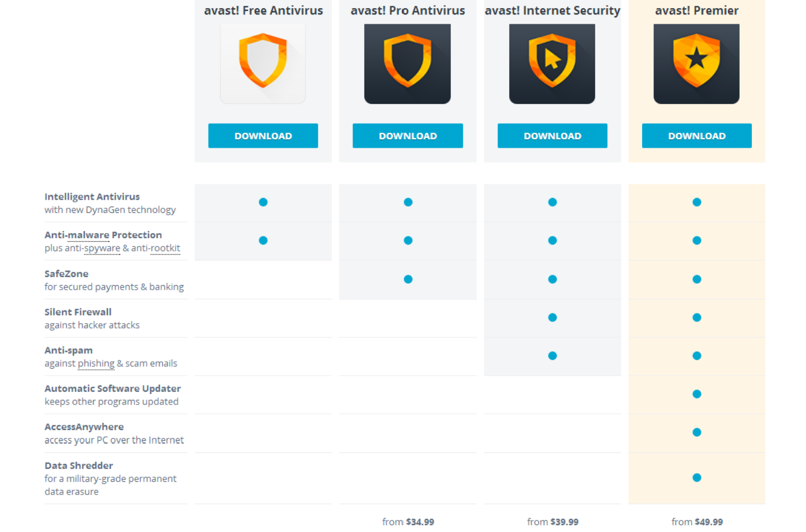Click 'keeps other programs updated' text
The image size is (806, 532).
(111, 402)
